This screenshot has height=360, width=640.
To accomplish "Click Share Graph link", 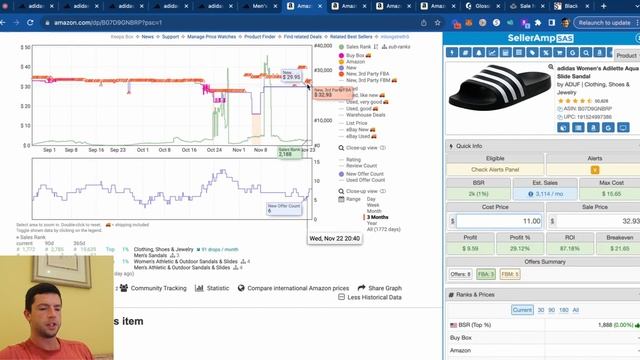I will coord(380,288).
